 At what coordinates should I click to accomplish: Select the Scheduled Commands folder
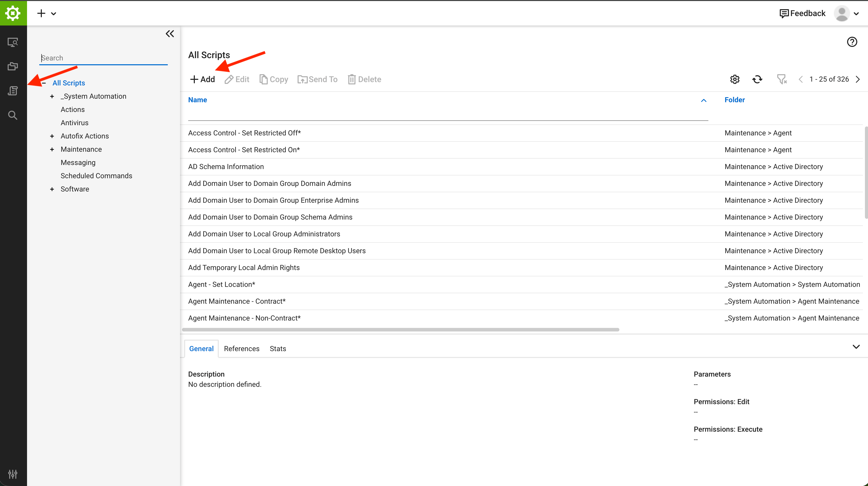click(x=96, y=176)
